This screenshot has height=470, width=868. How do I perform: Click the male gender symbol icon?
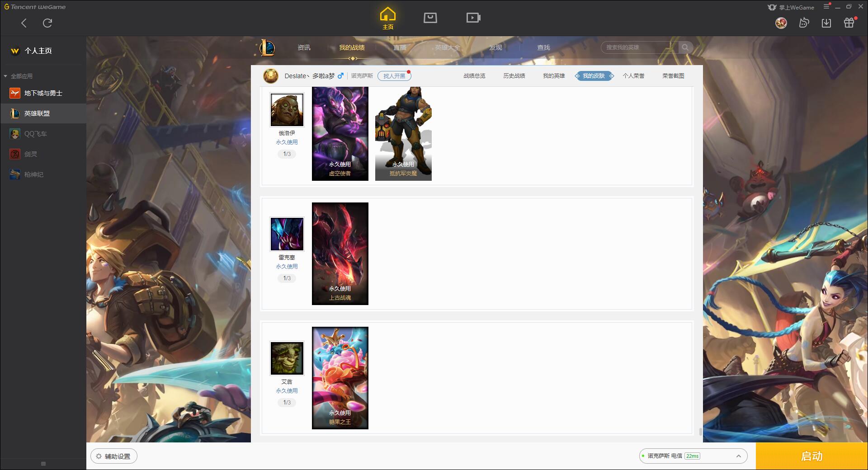coord(340,76)
